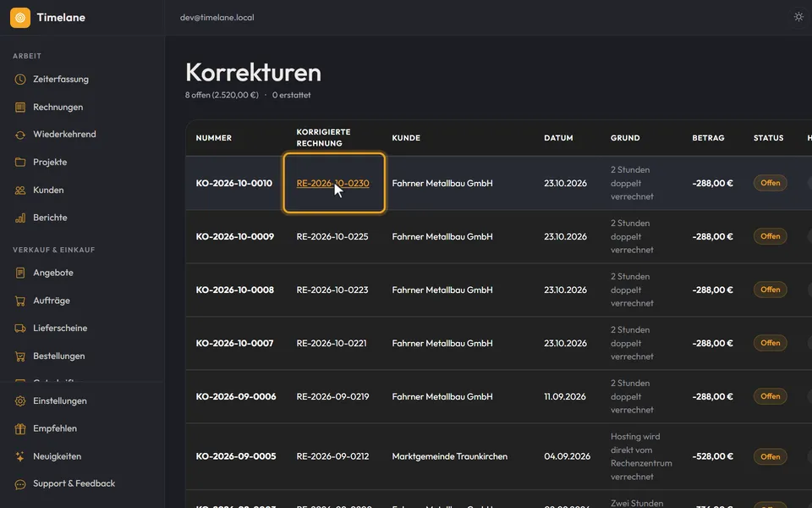The height and width of the screenshot is (508, 812).
Task: Open corrected invoice RE-2026-09-0212
Action: (x=332, y=456)
